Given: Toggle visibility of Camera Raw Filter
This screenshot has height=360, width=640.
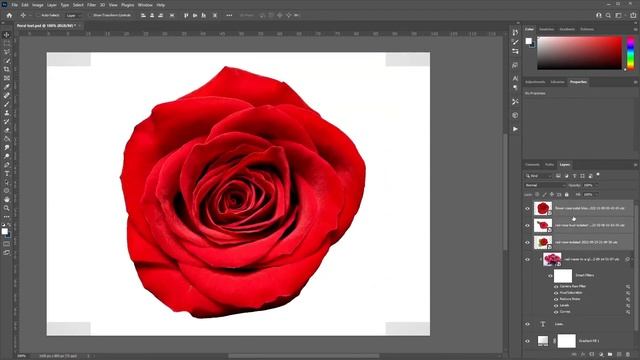Looking at the screenshot, I should point(556,287).
